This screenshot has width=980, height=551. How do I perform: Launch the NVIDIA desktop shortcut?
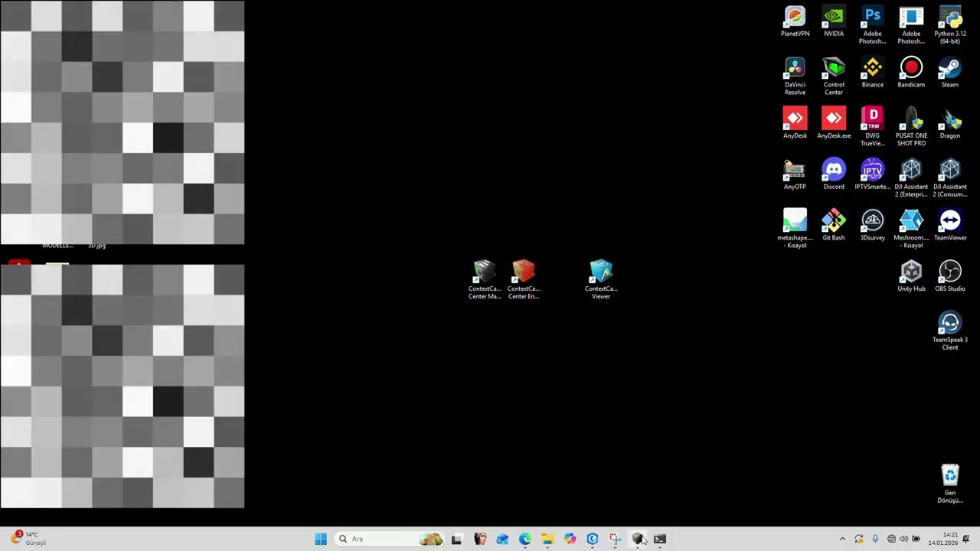[834, 22]
